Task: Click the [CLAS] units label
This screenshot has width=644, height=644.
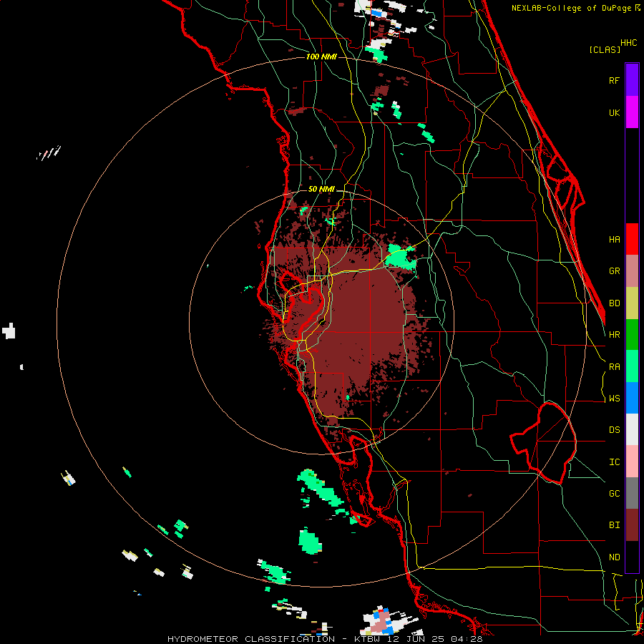Action: [x=605, y=49]
